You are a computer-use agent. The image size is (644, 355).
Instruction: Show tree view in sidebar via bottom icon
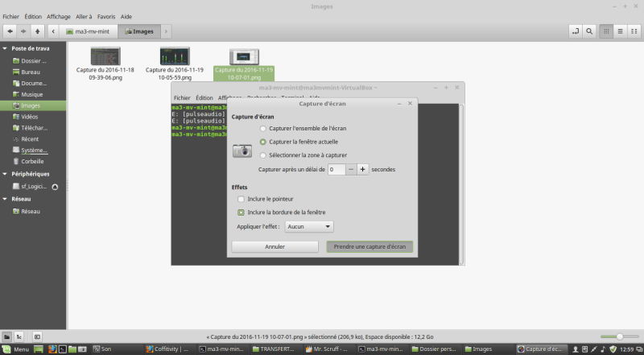(19, 337)
